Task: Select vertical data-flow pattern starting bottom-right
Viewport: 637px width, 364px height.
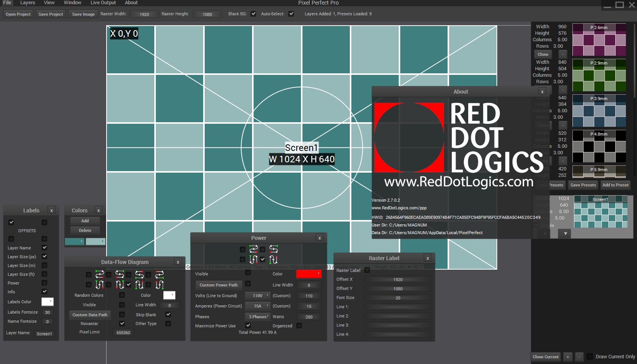Action: coord(159,285)
